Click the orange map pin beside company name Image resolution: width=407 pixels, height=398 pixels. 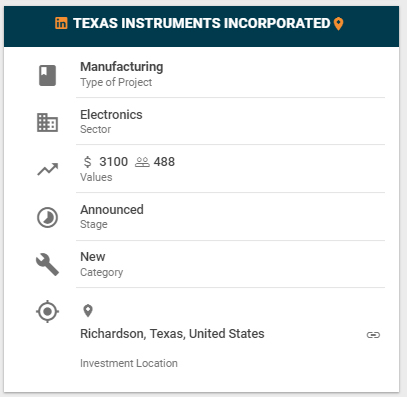click(338, 24)
